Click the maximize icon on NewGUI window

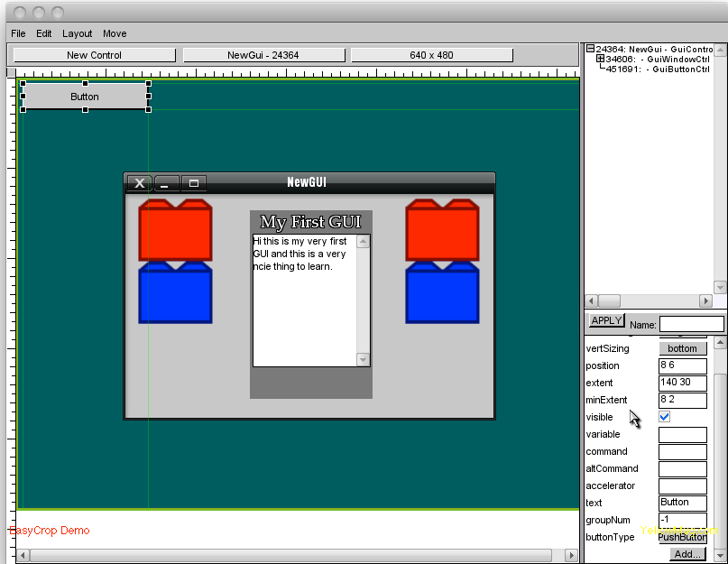pos(193,183)
